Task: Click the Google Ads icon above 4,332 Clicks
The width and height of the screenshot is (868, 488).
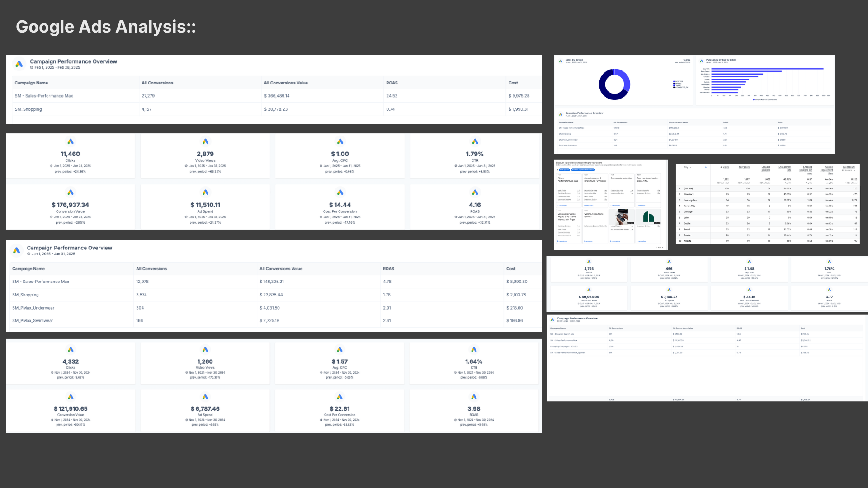Action: coord(71,349)
